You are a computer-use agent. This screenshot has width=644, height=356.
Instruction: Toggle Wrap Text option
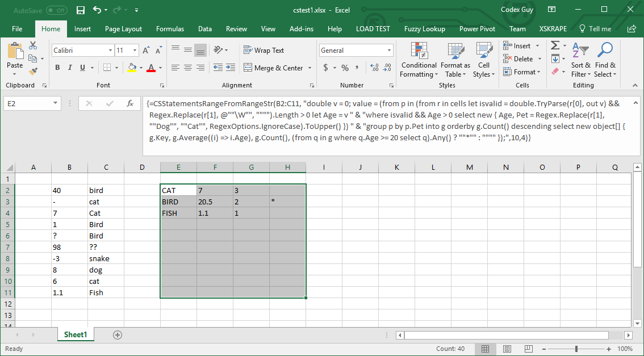point(264,51)
